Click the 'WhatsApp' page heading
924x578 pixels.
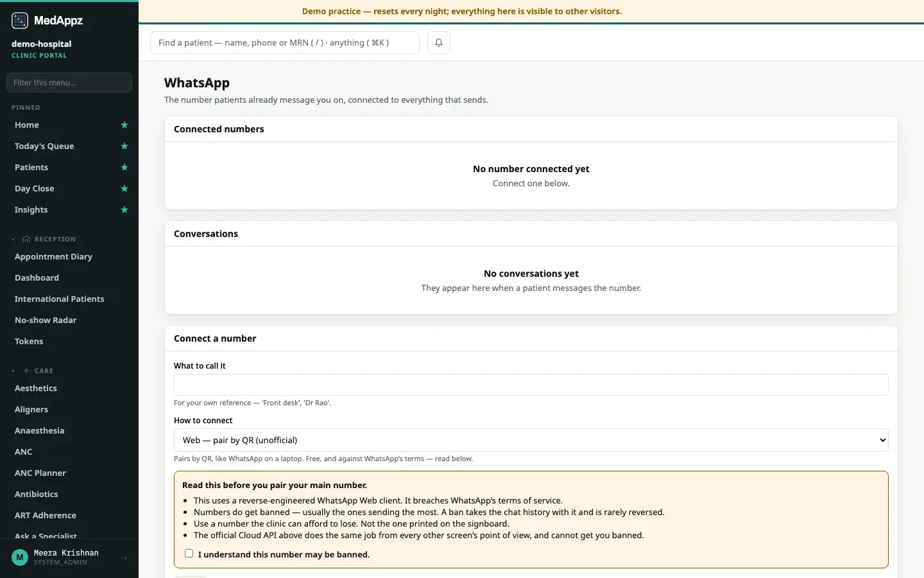click(x=197, y=83)
